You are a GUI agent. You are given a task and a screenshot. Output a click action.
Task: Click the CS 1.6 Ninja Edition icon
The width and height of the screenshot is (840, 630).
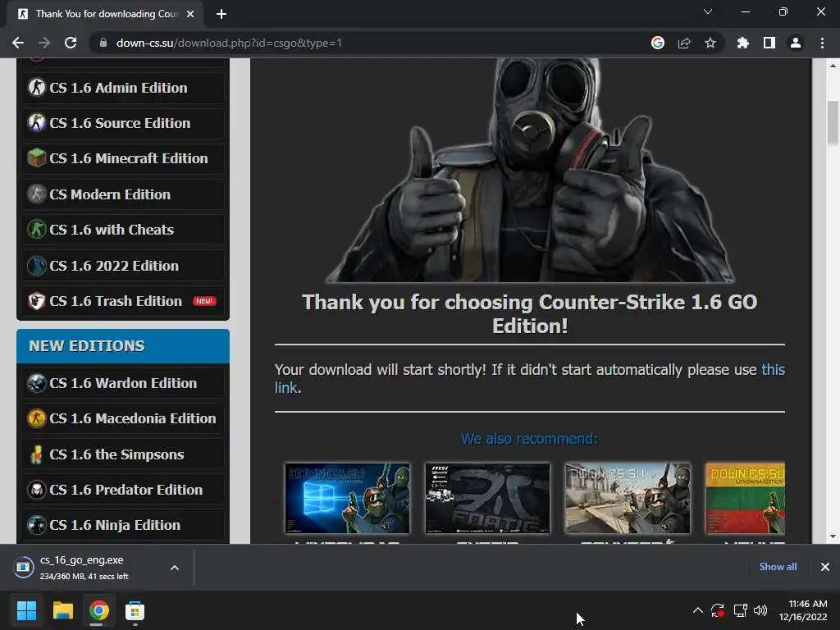[36, 524]
